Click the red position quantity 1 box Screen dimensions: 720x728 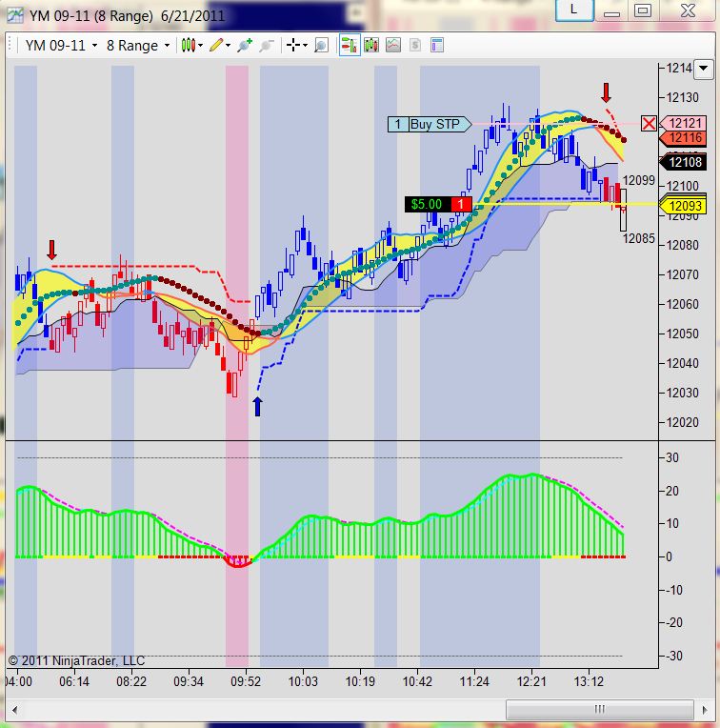point(461,204)
